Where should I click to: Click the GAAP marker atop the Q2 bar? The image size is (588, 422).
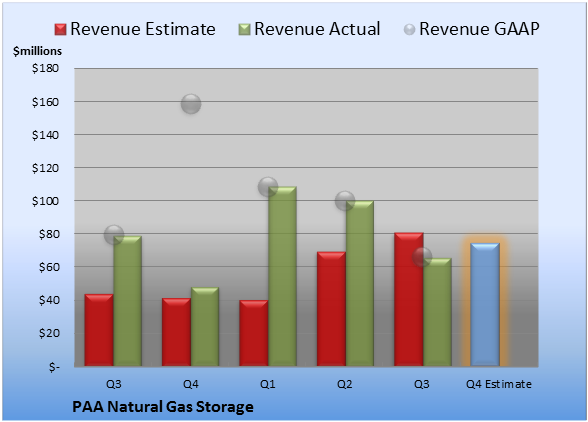[345, 201]
